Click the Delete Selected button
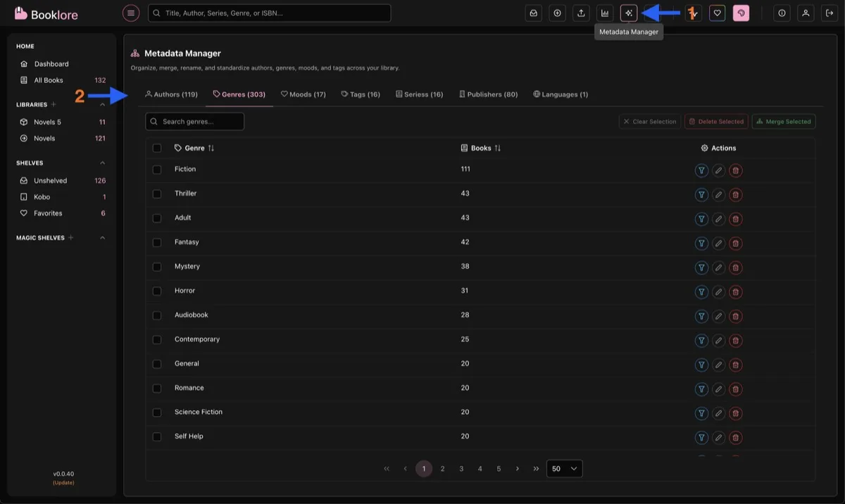 tap(716, 122)
